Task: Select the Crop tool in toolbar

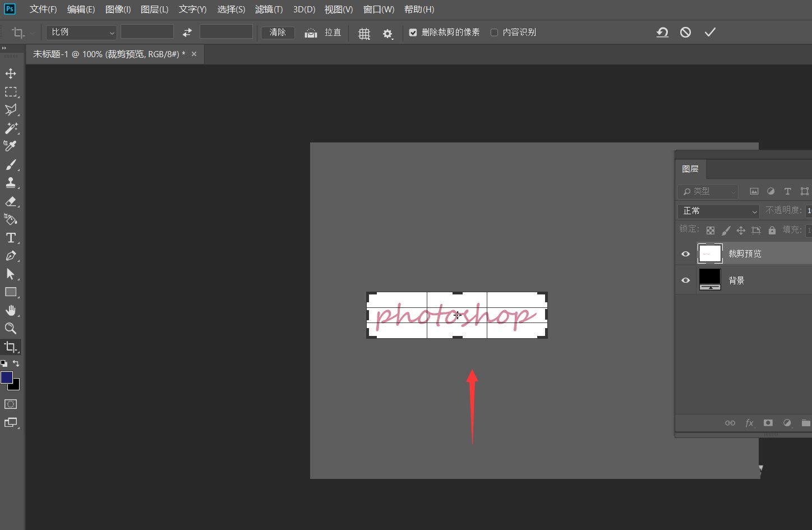Action: pos(11,347)
